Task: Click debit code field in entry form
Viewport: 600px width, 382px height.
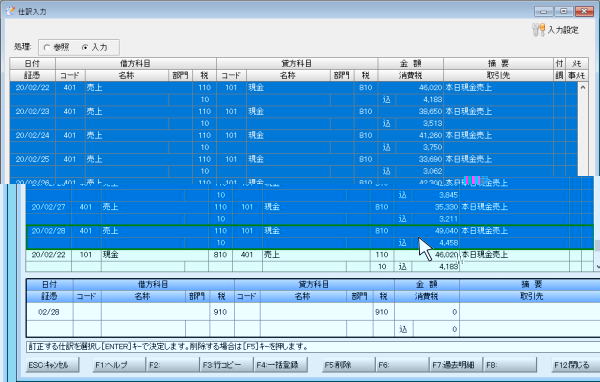Action: pos(87,312)
